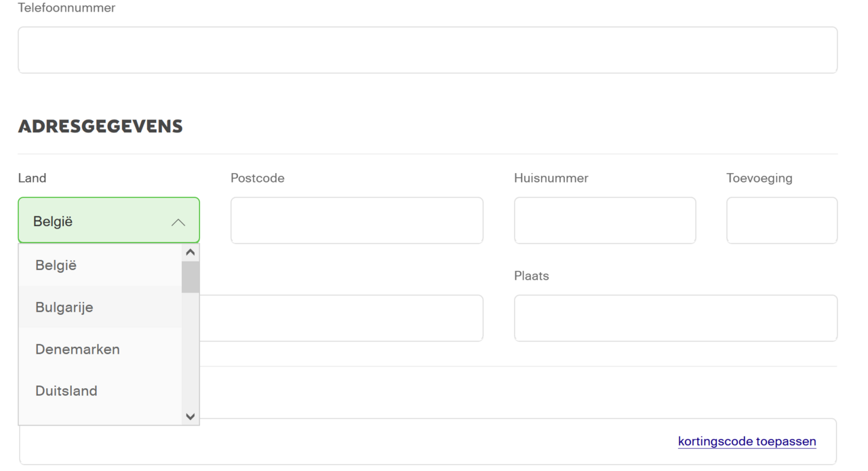Choose Bulgarije in the country list
Viewport: 868px width, 471px height.
pos(64,307)
